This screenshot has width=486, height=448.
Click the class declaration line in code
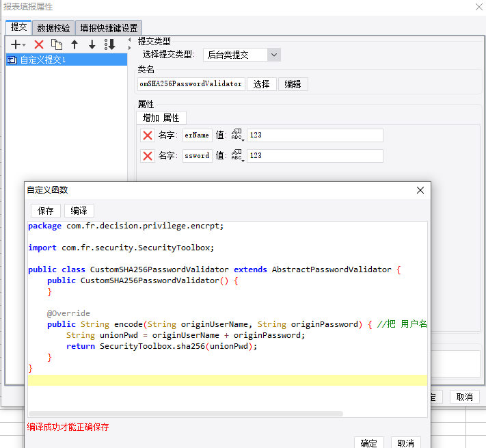pos(215,269)
